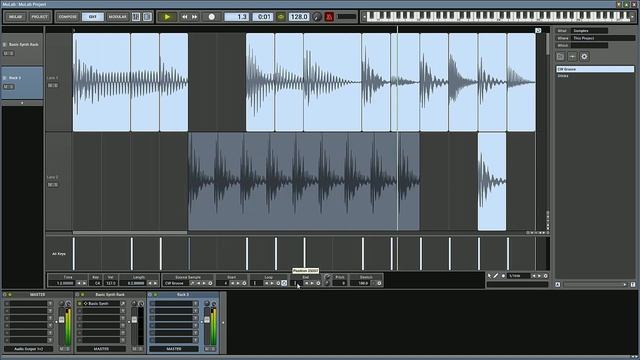The width and height of the screenshot is (640, 360).
Task: Mute the Basic Synth Rack with M button
Action: click(135, 349)
